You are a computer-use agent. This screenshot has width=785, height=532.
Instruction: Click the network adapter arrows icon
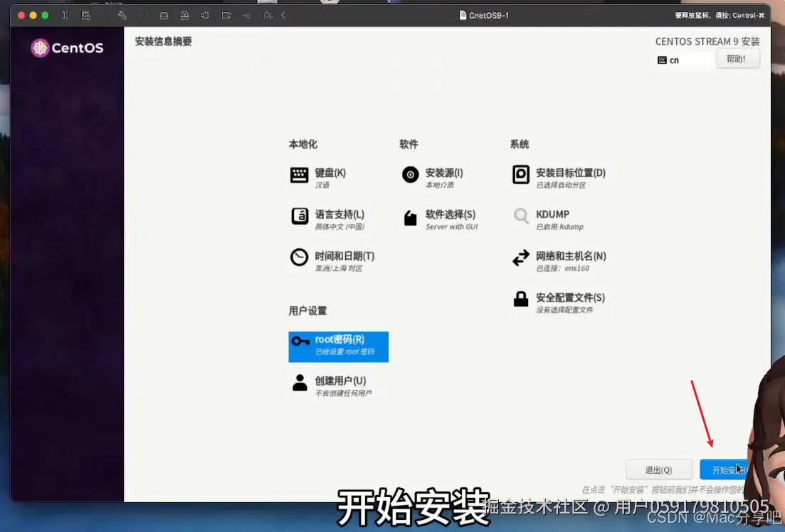pos(143,16)
